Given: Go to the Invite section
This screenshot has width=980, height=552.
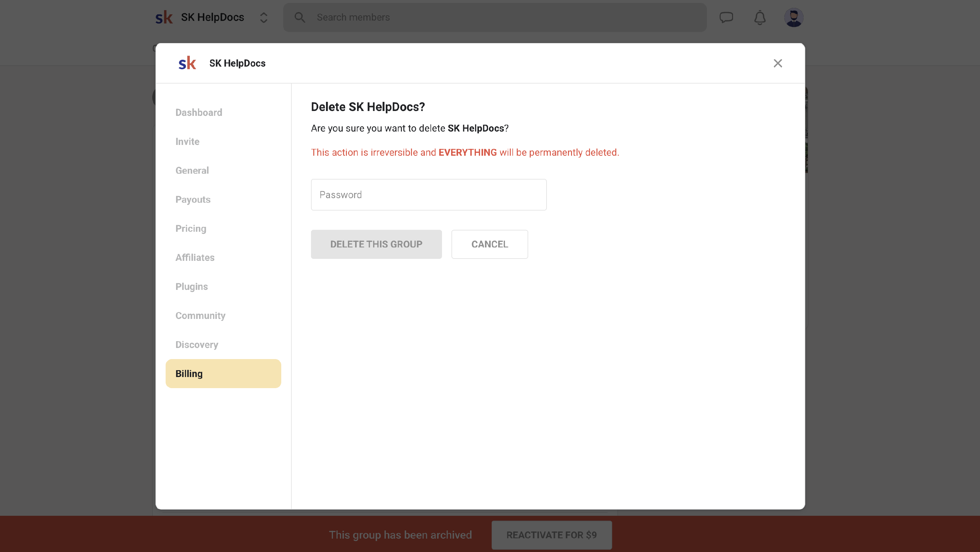Looking at the screenshot, I should click(x=187, y=141).
